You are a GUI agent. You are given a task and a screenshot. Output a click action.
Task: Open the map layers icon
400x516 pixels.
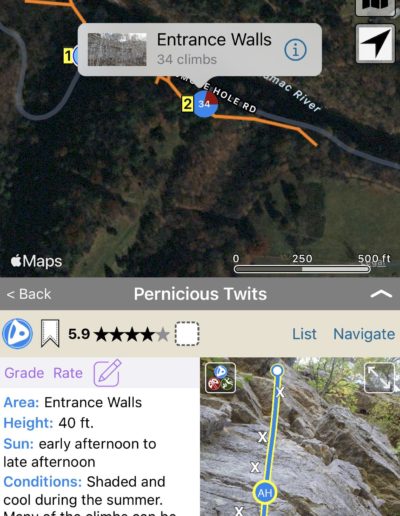point(375,6)
